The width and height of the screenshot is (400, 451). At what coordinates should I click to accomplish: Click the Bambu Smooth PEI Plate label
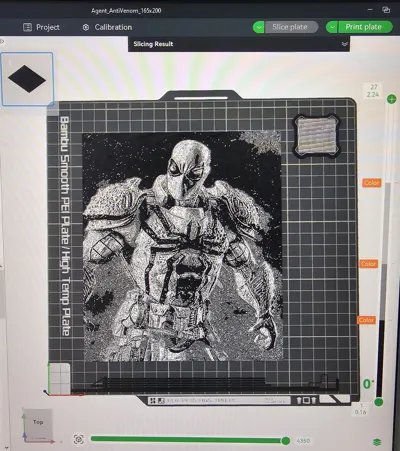[x=65, y=226]
